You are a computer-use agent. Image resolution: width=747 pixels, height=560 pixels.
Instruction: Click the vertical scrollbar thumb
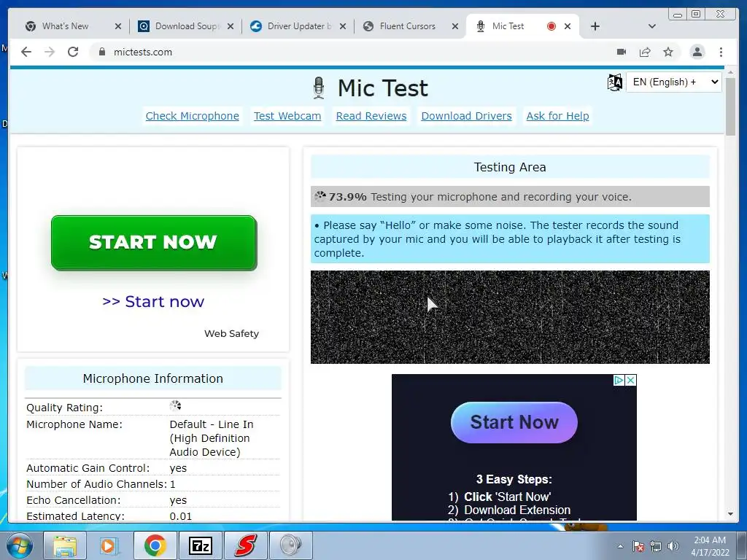pyautogui.click(x=730, y=106)
